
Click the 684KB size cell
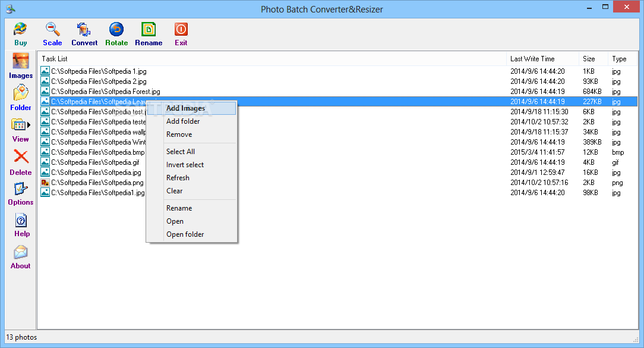592,92
